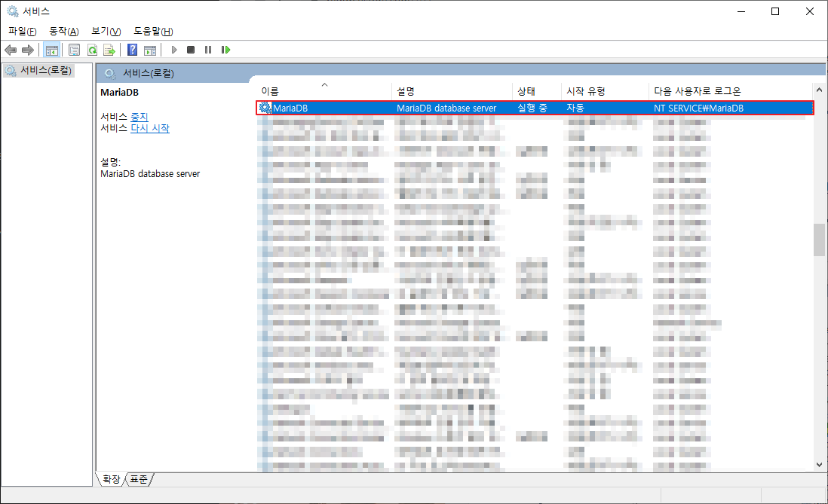828x504 pixels.
Task: Click the vertical scrollbar thumb
Action: click(x=819, y=239)
